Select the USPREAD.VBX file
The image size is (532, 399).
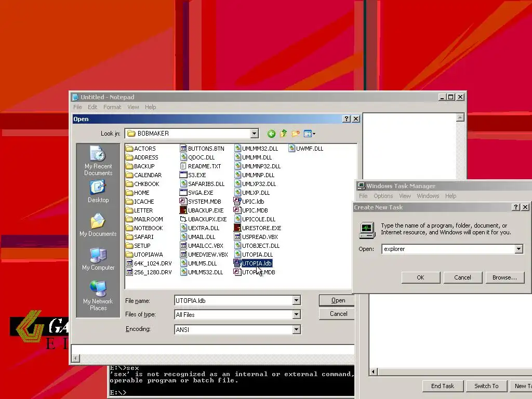point(256,237)
